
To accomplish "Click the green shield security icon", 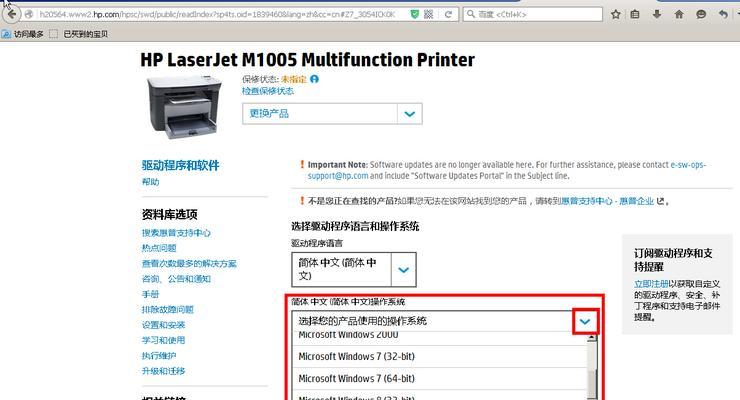I will (414, 14).
